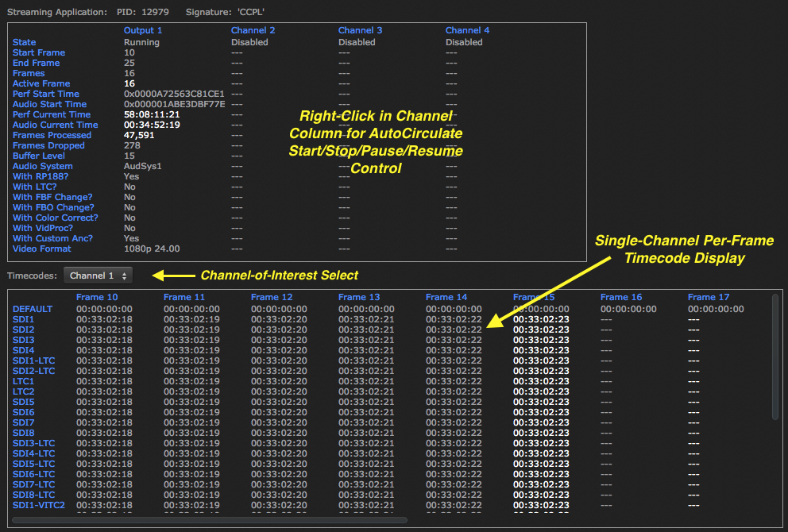The height and width of the screenshot is (532, 788).
Task: Click the Frame 10 column header
Action: (97, 297)
